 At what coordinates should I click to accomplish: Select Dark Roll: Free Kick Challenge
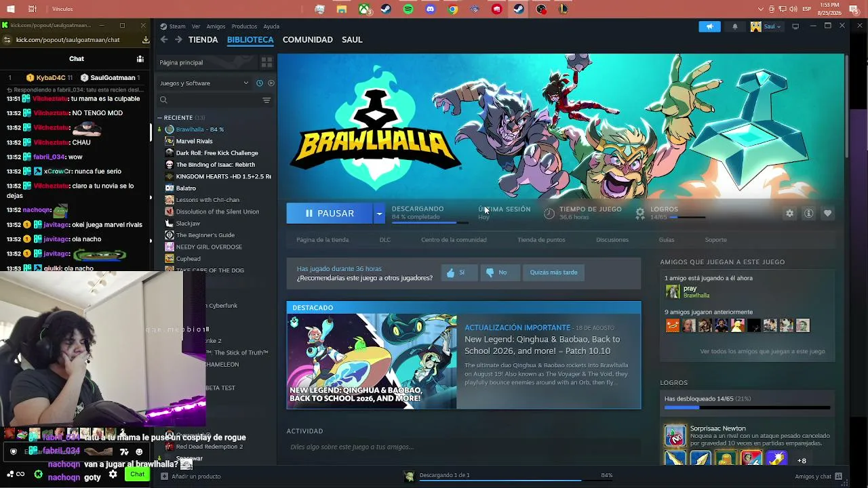pos(218,153)
